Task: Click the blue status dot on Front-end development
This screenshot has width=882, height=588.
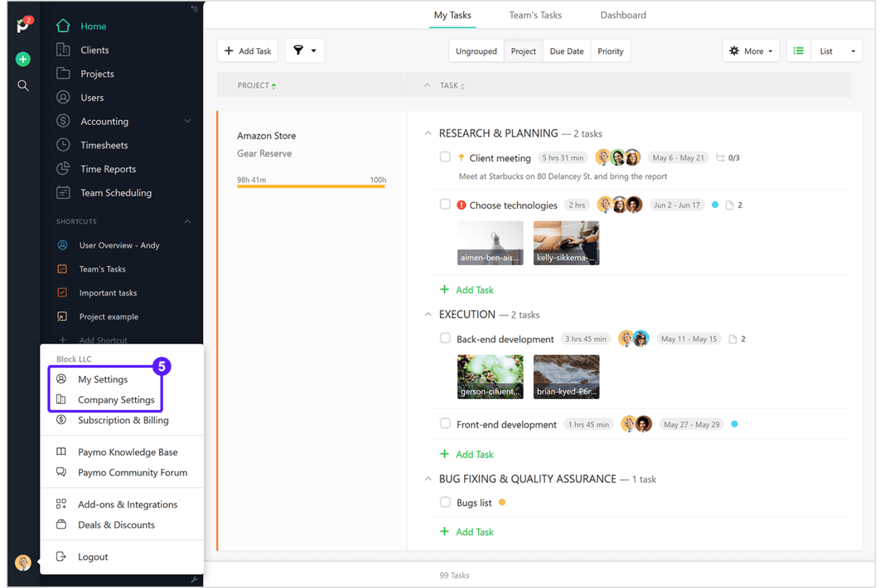Action: (x=734, y=424)
